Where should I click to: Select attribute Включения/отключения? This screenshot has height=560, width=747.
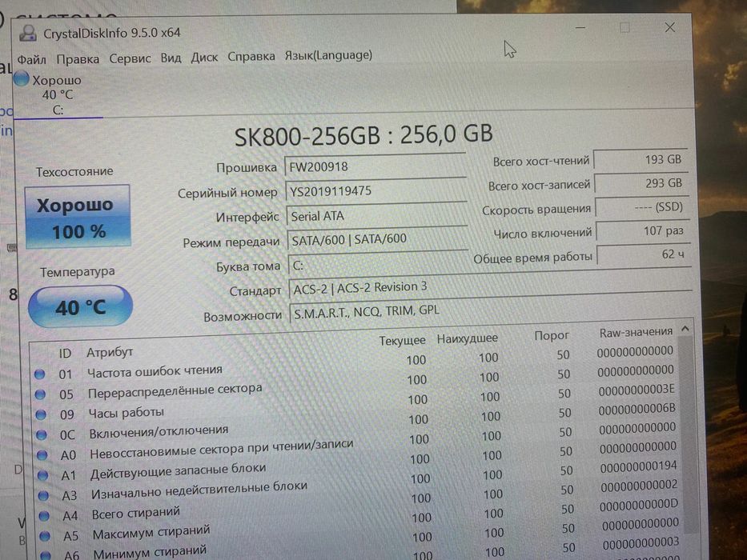point(159,432)
